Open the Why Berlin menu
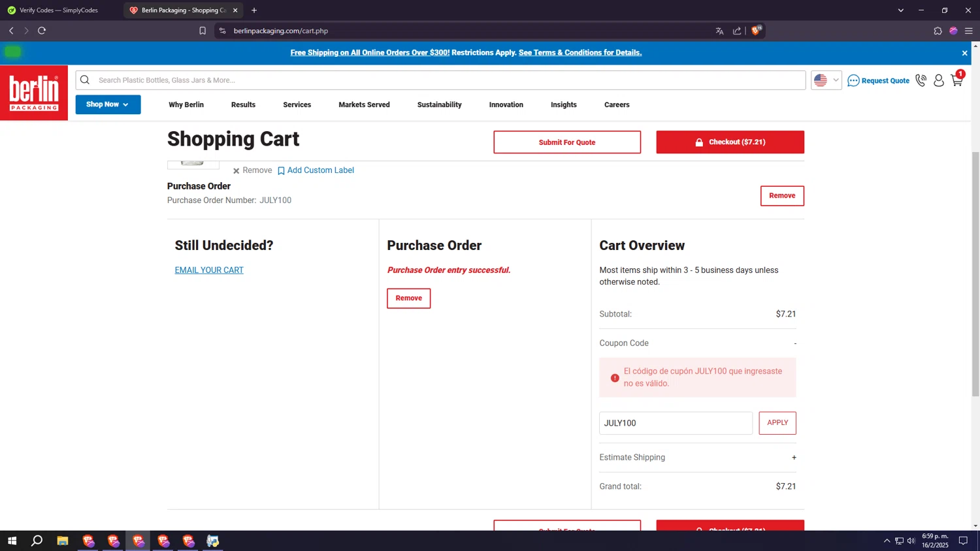The height and width of the screenshot is (551, 980). pos(186,104)
